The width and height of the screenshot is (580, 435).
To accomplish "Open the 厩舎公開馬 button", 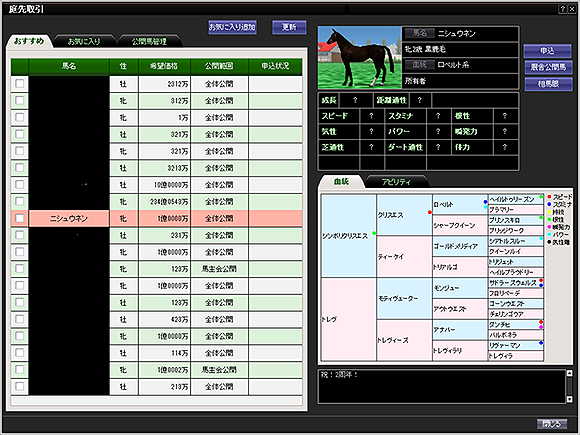I will tap(548, 67).
